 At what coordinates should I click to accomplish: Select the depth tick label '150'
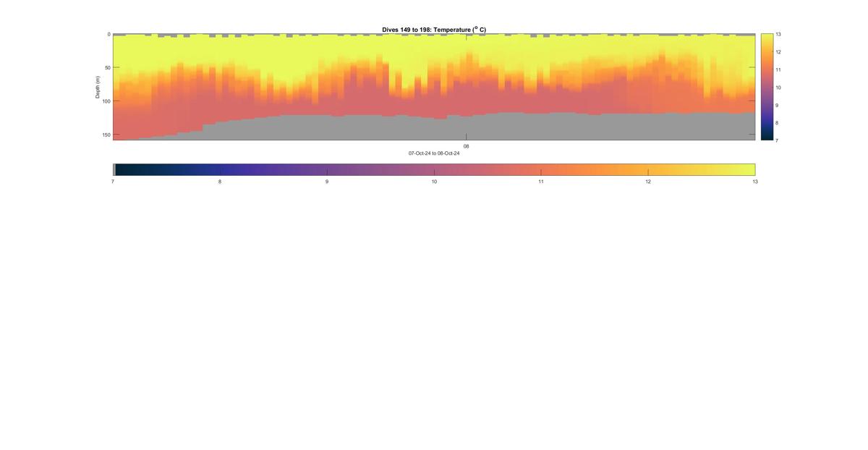pos(106,135)
